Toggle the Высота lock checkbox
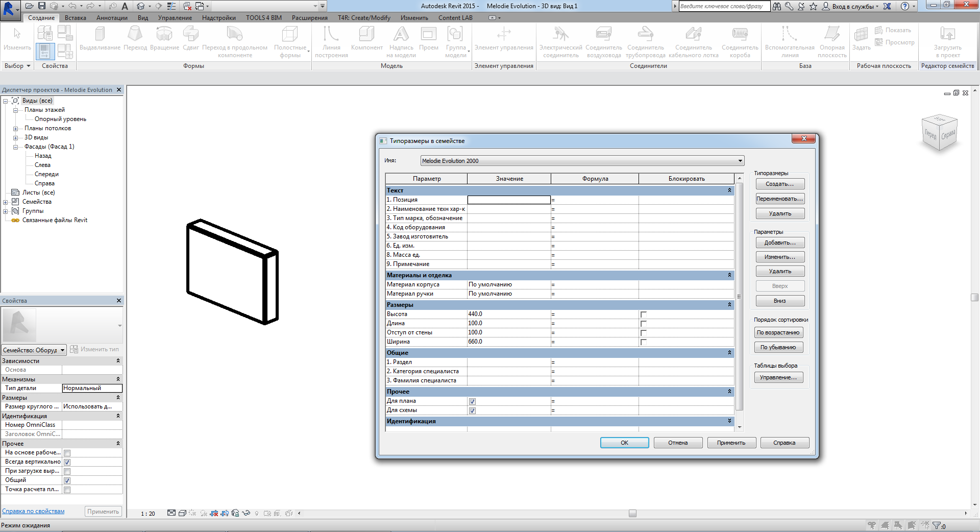Viewport: 980px width, 532px height. [644, 315]
